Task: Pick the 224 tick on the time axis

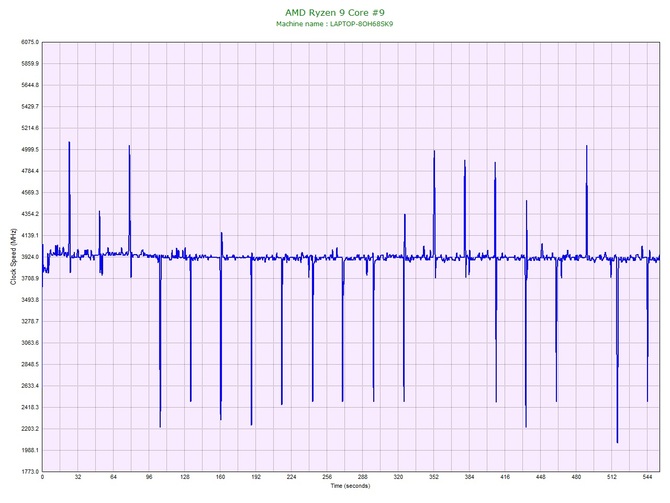Action: pos(291,477)
